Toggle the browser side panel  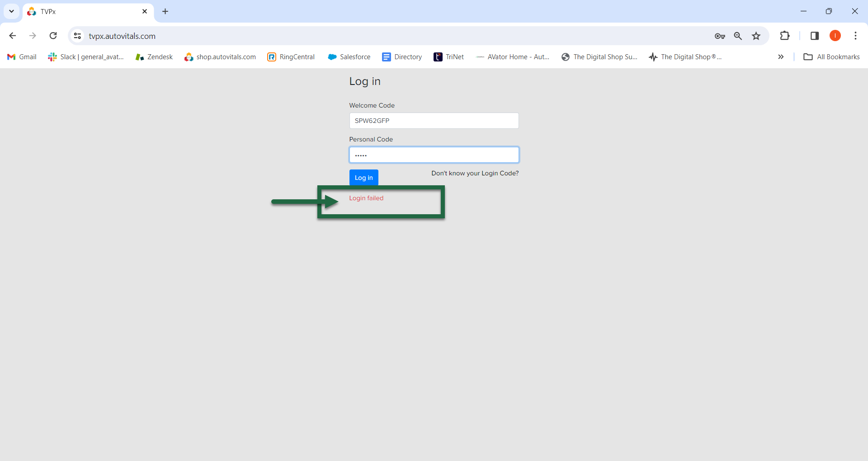tap(815, 36)
